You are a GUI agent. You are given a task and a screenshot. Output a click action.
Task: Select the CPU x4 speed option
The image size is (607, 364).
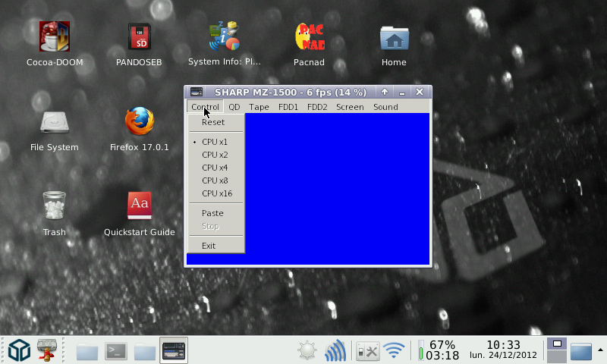tap(215, 168)
